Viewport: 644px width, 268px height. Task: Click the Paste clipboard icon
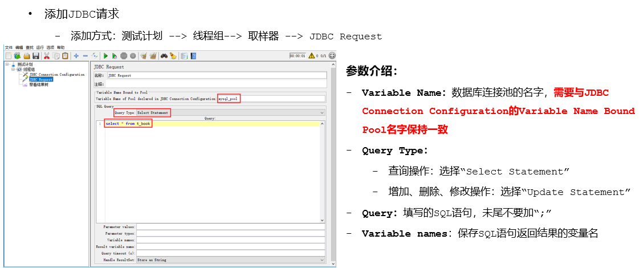65,56
